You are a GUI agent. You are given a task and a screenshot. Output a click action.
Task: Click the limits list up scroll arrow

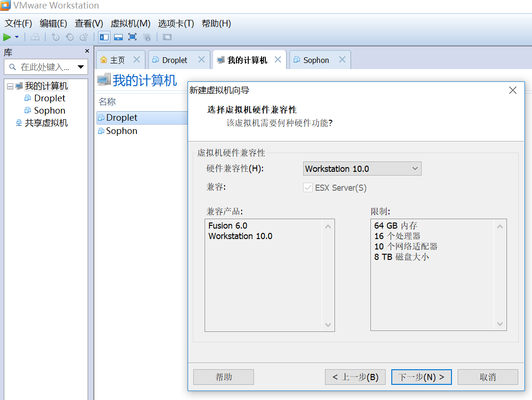click(x=500, y=226)
